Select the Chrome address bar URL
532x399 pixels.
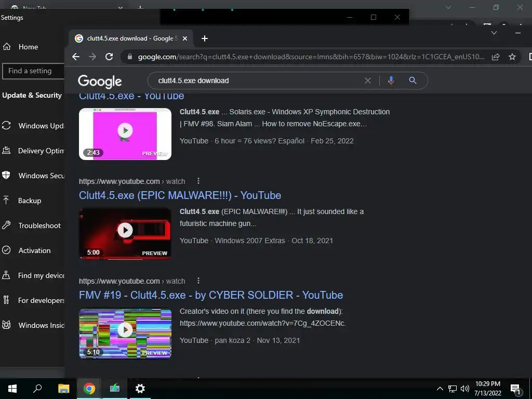311,57
